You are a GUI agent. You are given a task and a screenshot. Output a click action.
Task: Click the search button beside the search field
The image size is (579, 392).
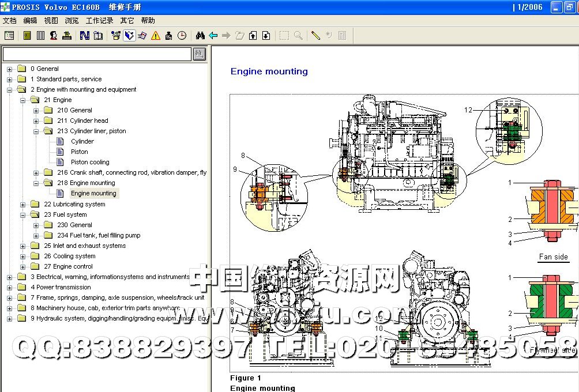[199, 54]
